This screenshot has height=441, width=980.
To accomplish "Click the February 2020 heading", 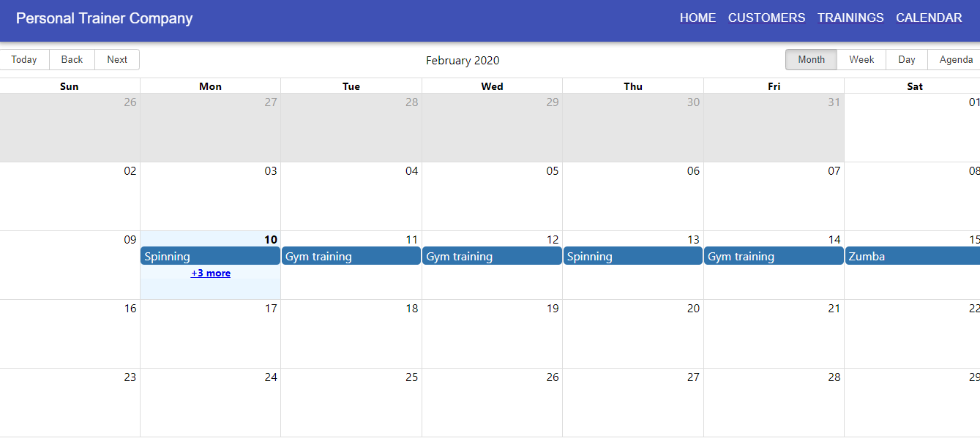I will pos(463,61).
